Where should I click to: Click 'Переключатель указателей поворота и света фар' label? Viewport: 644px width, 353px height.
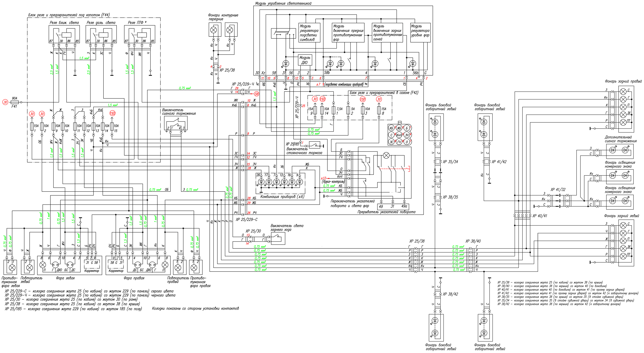click(x=352, y=204)
